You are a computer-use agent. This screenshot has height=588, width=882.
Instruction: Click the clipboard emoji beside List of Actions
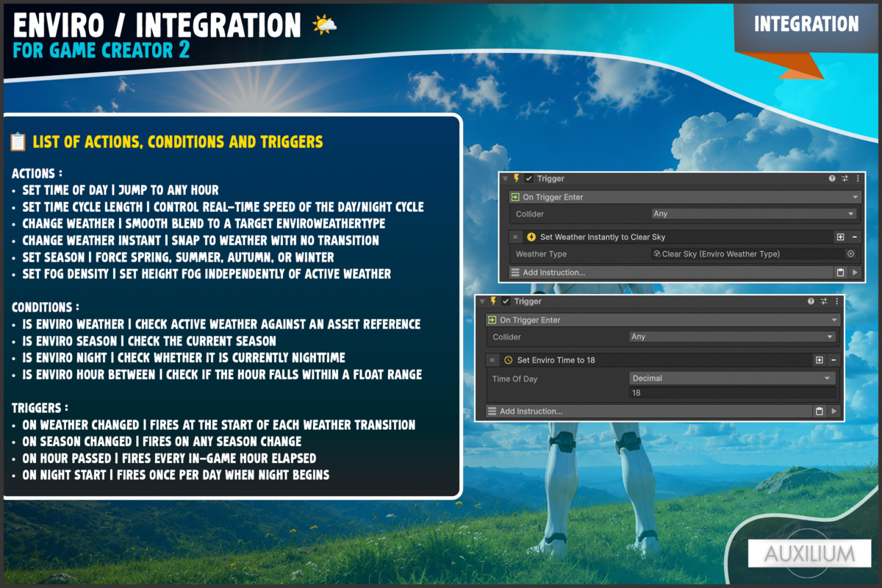click(x=18, y=142)
